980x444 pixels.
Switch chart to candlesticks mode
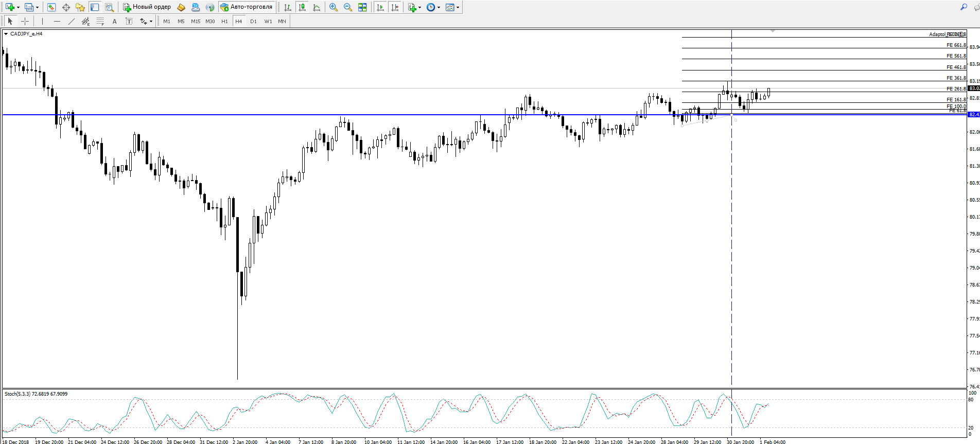pyautogui.click(x=302, y=7)
